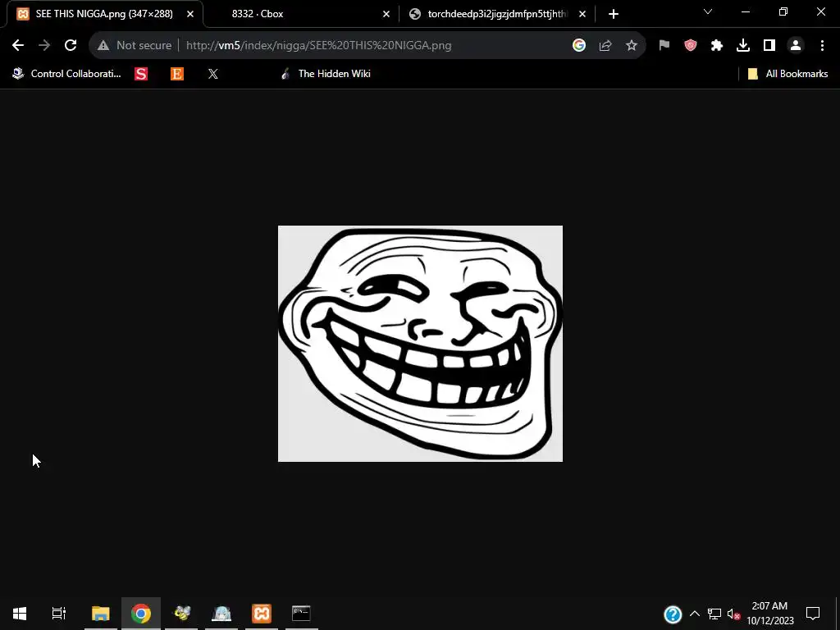
Task: Show hidden tray icons
Action: (x=694, y=614)
